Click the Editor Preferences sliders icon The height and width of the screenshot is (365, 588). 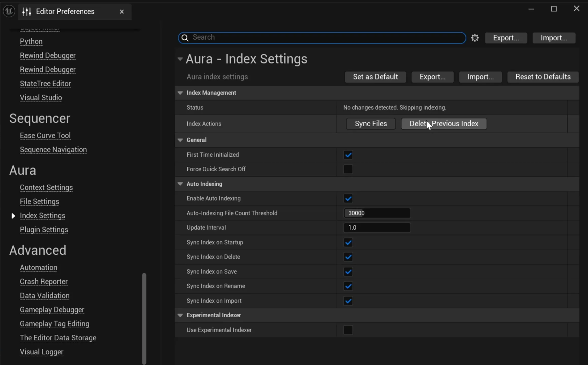(x=27, y=12)
